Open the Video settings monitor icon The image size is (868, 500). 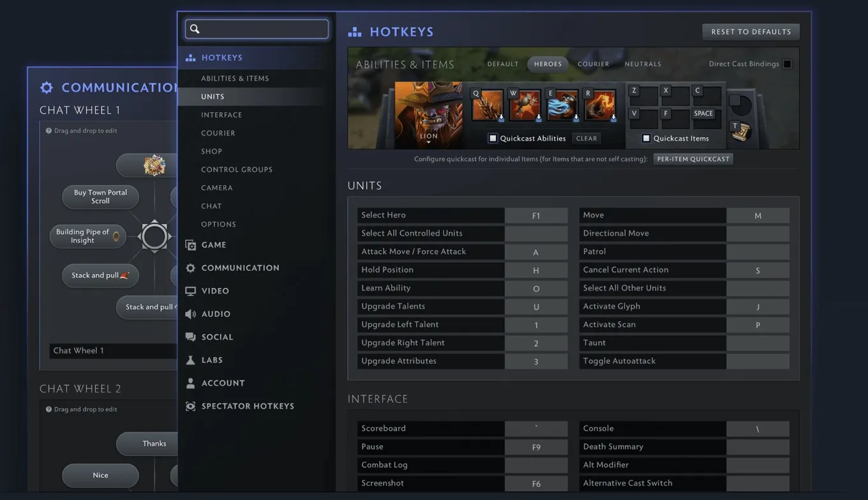click(x=190, y=291)
